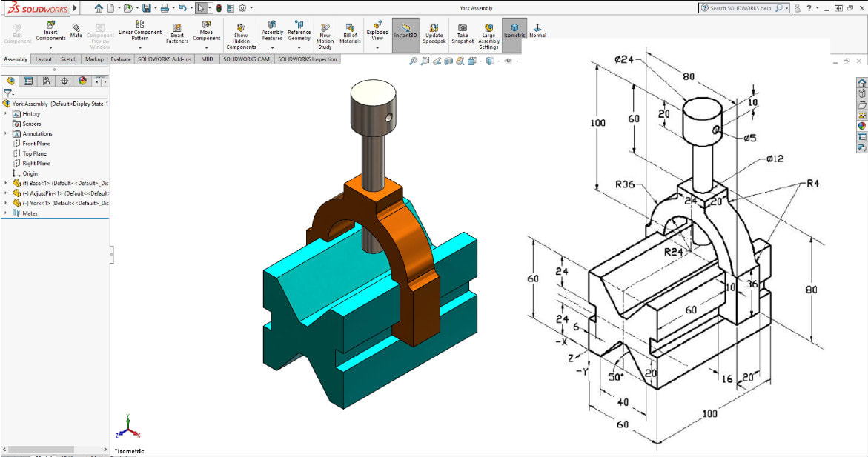The height and width of the screenshot is (457, 868).
Task: Expand the Annotations tree node
Action: click(6, 133)
